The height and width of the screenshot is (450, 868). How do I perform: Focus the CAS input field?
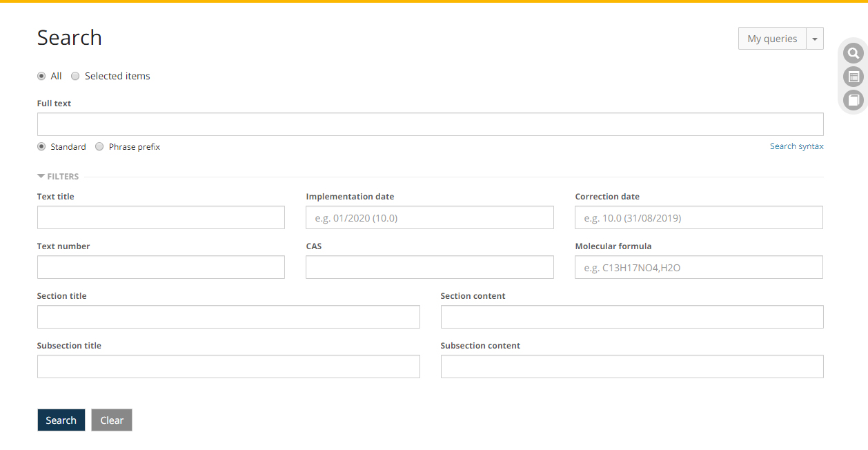tap(429, 267)
